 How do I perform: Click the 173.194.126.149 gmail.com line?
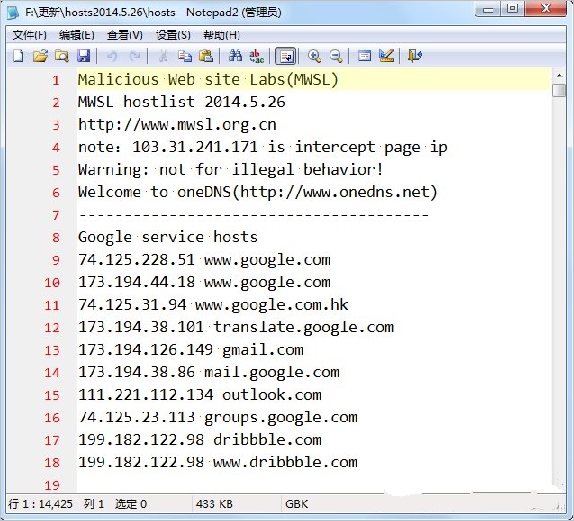[191, 350]
